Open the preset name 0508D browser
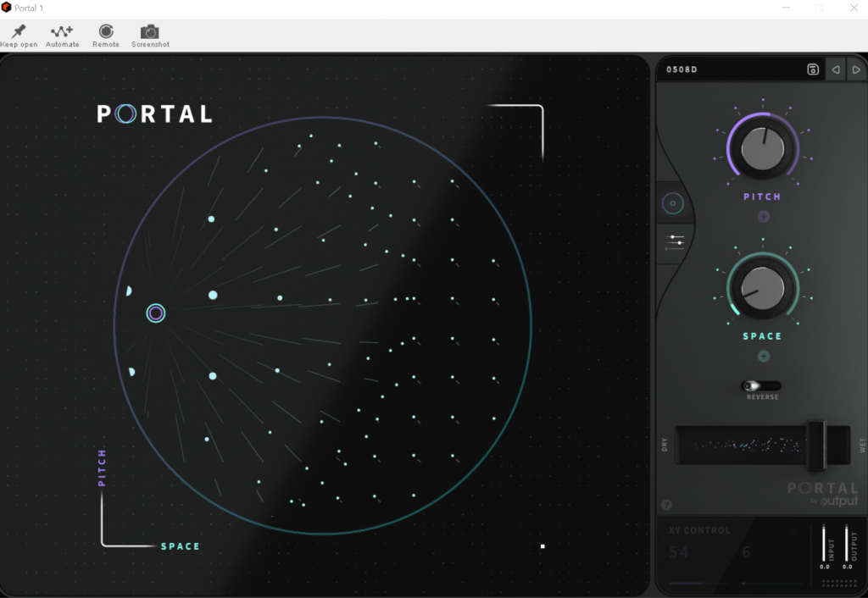The image size is (868, 598). [729, 69]
